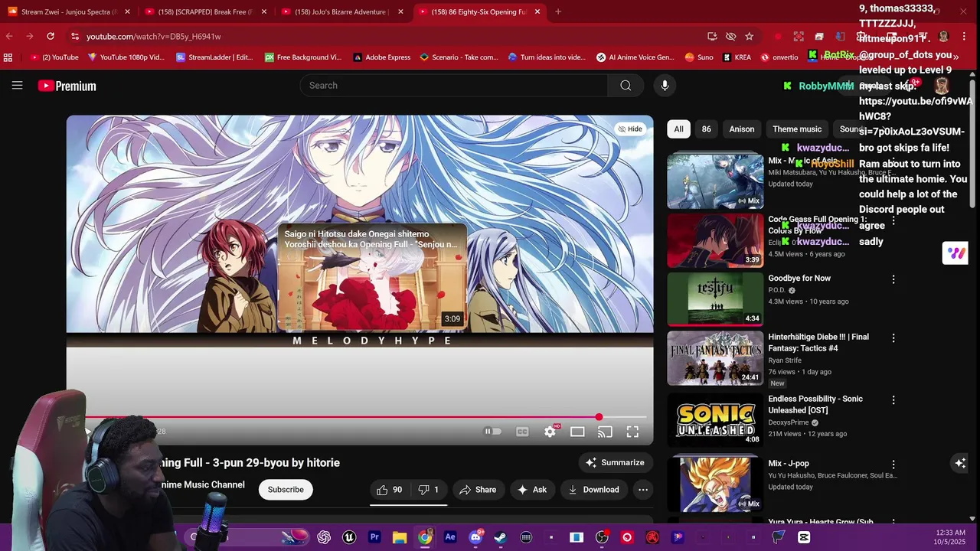Screen dimensions: 980x551
Task: Open Discord from the taskbar
Action: coord(475,537)
